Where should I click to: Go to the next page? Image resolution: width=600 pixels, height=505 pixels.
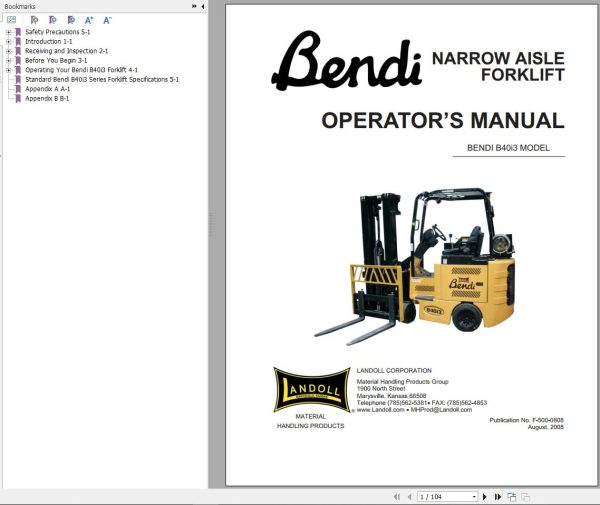click(x=484, y=497)
